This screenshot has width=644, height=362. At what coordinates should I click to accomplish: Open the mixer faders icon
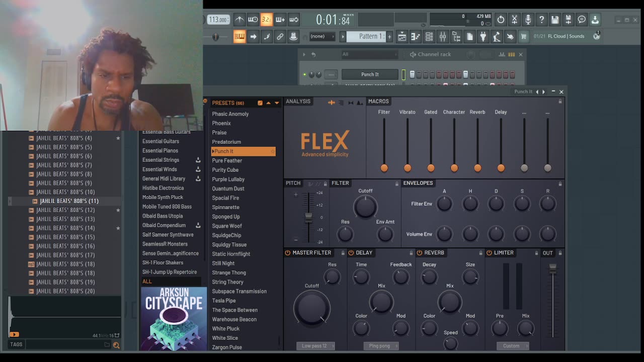click(443, 36)
